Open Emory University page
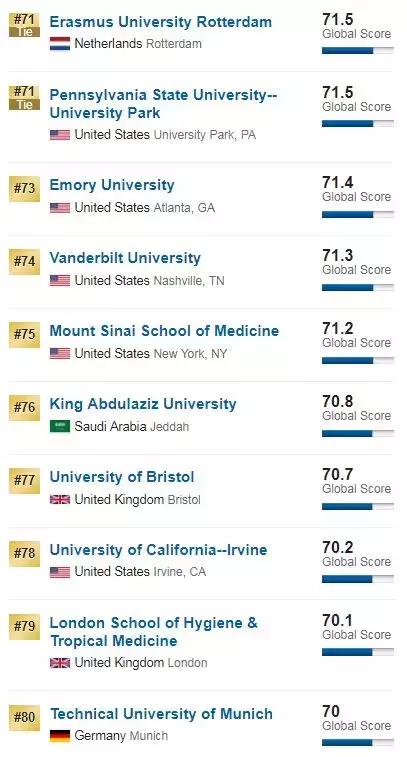This screenshot has width=407, height=757. click(x=112, y=185)
